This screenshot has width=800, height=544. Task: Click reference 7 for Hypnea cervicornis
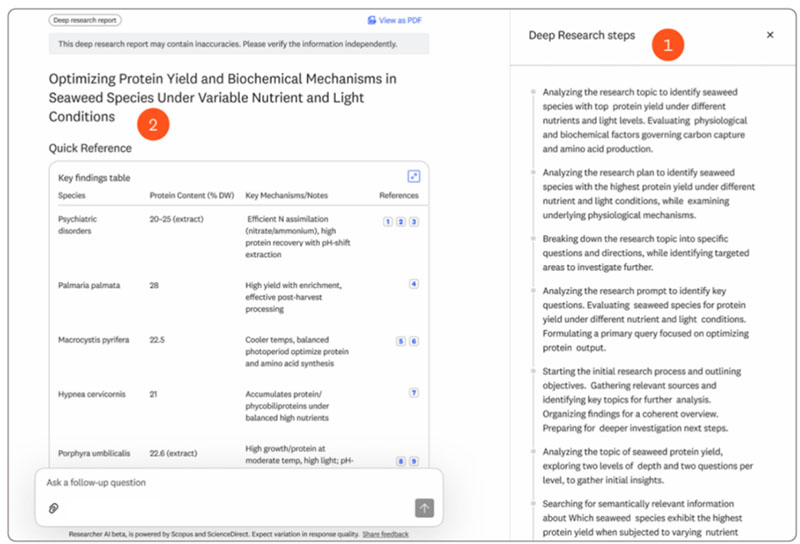pyautogui.click(x=413, y=393)
